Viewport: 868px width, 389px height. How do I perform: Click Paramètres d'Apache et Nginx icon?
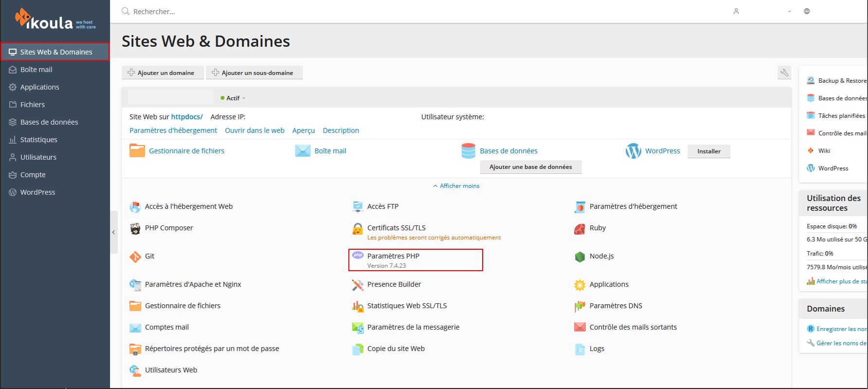pyautogui.click(x=135, y=285)
